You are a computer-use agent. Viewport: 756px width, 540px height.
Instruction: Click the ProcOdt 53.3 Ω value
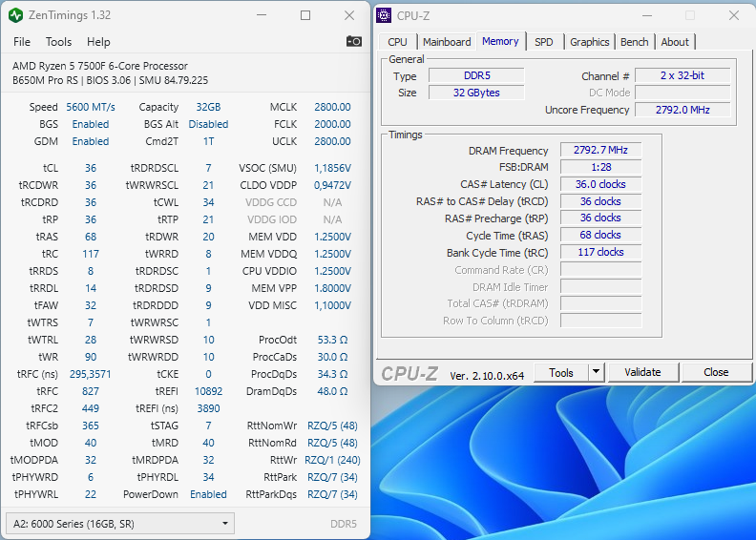pos(332,340)
